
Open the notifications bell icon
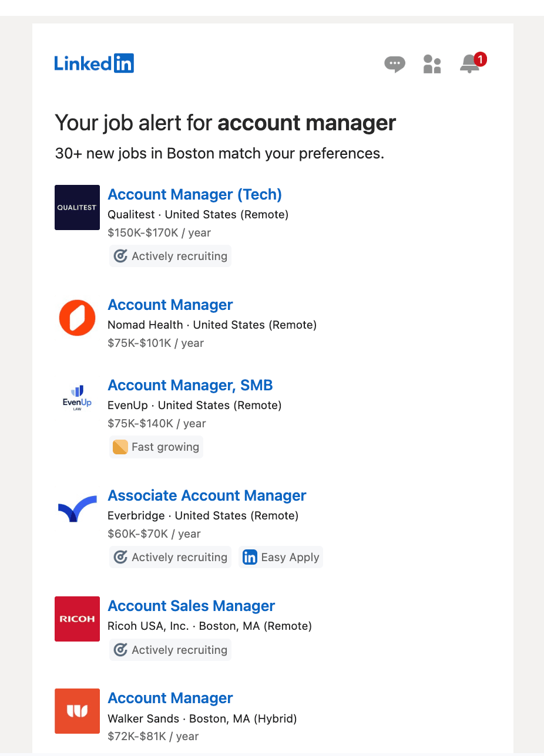pos(469,64)
